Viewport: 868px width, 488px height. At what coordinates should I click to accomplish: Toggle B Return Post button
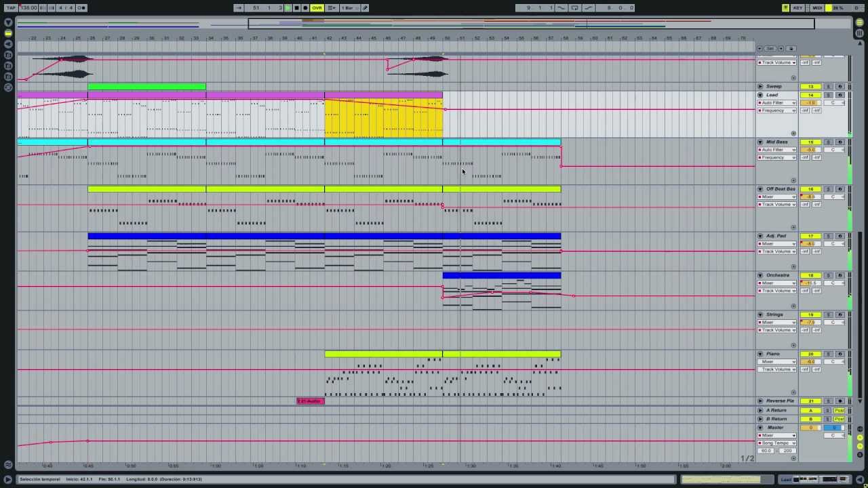pos(840,419)
